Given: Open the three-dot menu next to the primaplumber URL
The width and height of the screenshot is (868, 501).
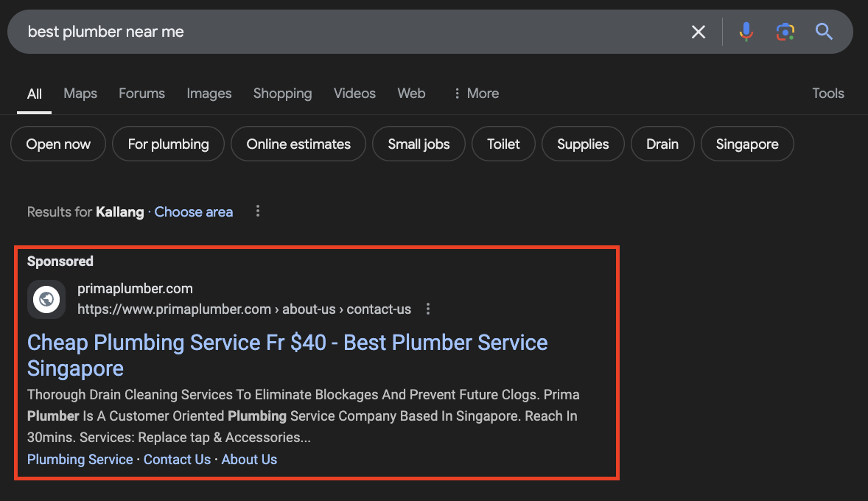Looking at the screenshot, I should (427, 309).
